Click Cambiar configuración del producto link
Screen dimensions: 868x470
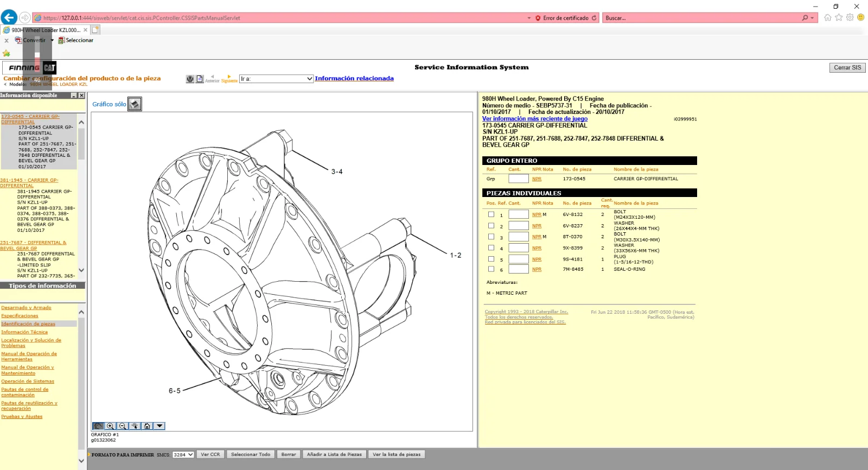(82, 79)
